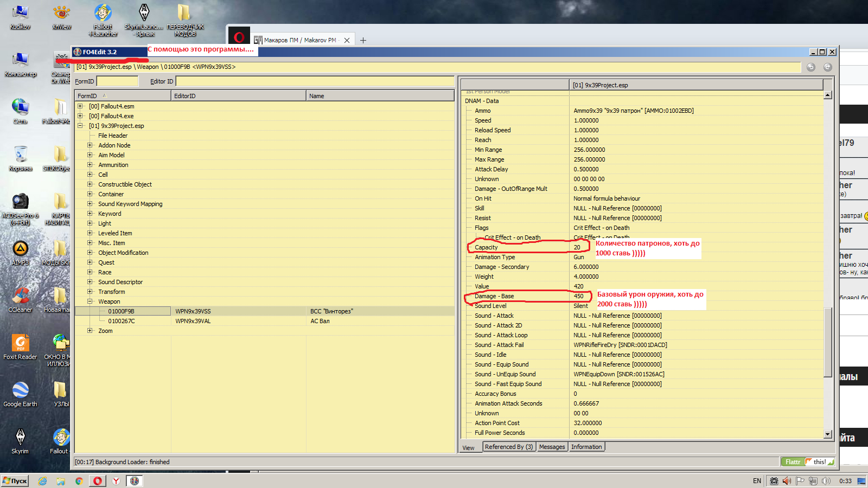The width and height of the screenshot is (868, 488).
Task: Click the back navigation arrow in FO4Edit
Action: click(x=810, y=67)
